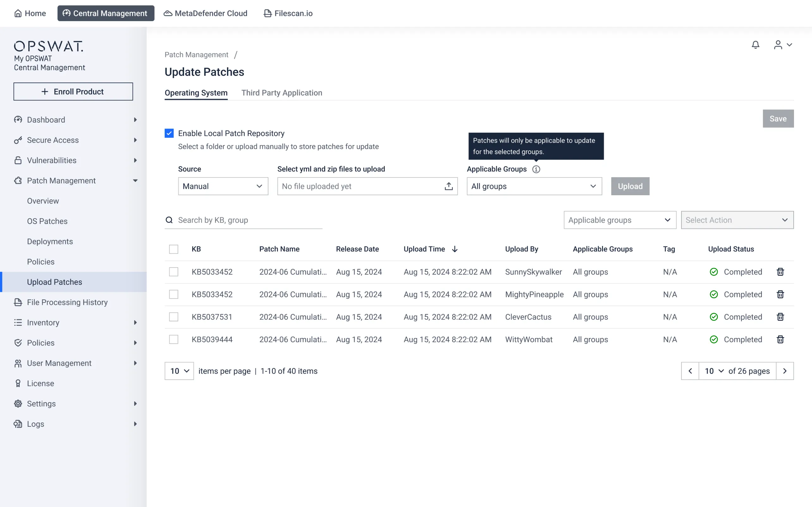Click the Search by KB, group field
Image resolution: width=812 pixels, height=507 pixels.
[248, 220]
